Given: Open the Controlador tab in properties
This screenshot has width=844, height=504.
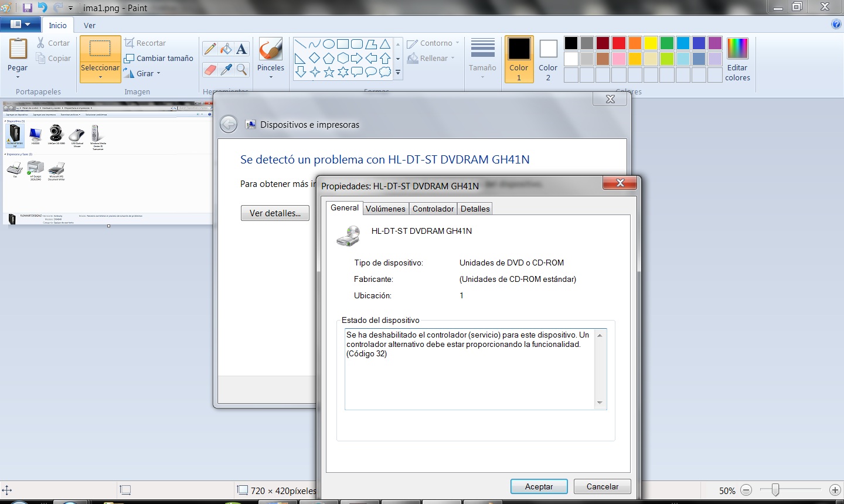Looking at the screenshot, I should [433, 209].
